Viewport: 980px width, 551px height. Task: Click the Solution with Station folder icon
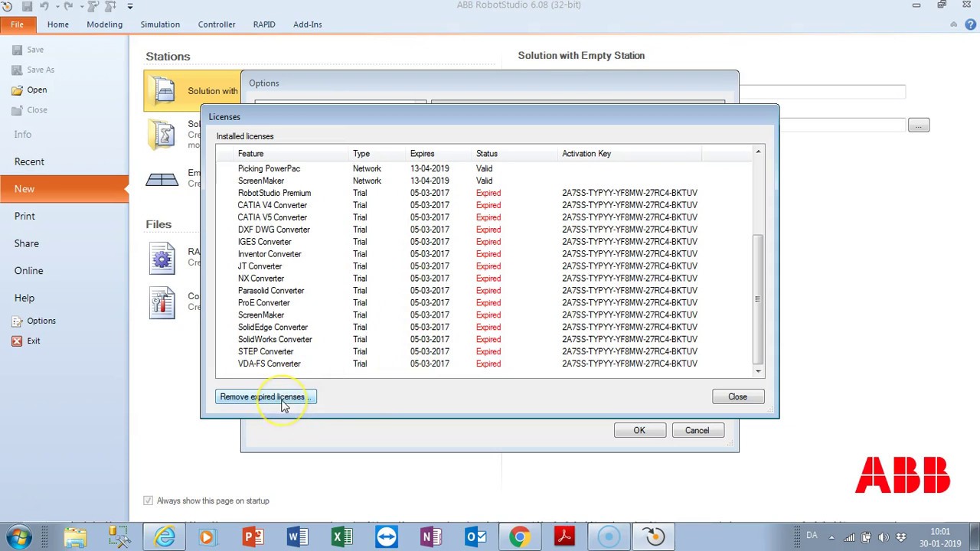[x=163, y=91]
